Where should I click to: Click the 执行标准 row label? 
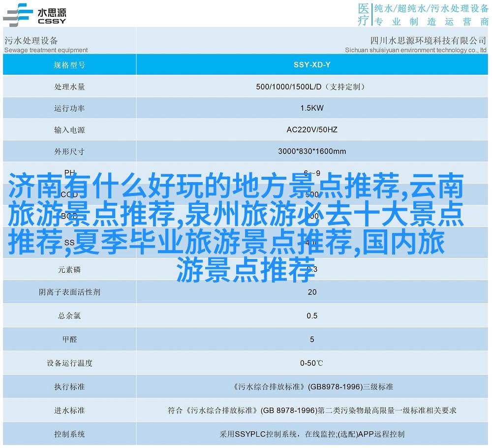pyautogui.click(x=69, y=387)
